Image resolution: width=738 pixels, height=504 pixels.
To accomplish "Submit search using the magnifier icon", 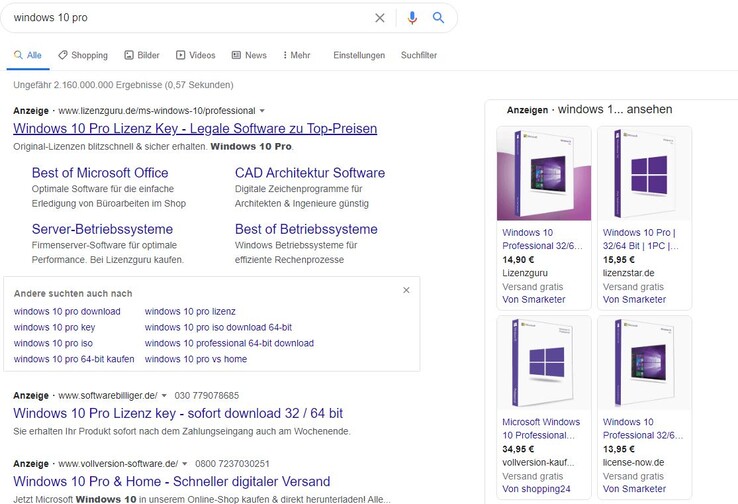I will (438, 18).
